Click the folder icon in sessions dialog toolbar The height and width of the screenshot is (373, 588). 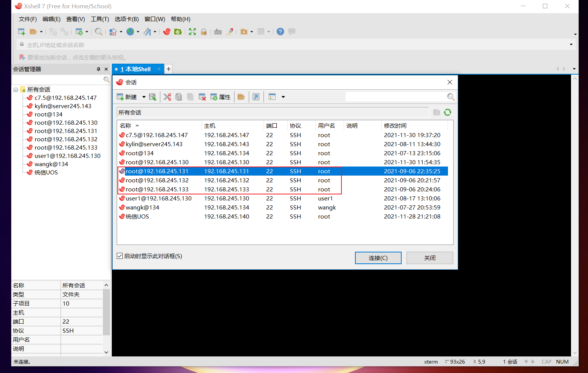click(x=241, y=97)
